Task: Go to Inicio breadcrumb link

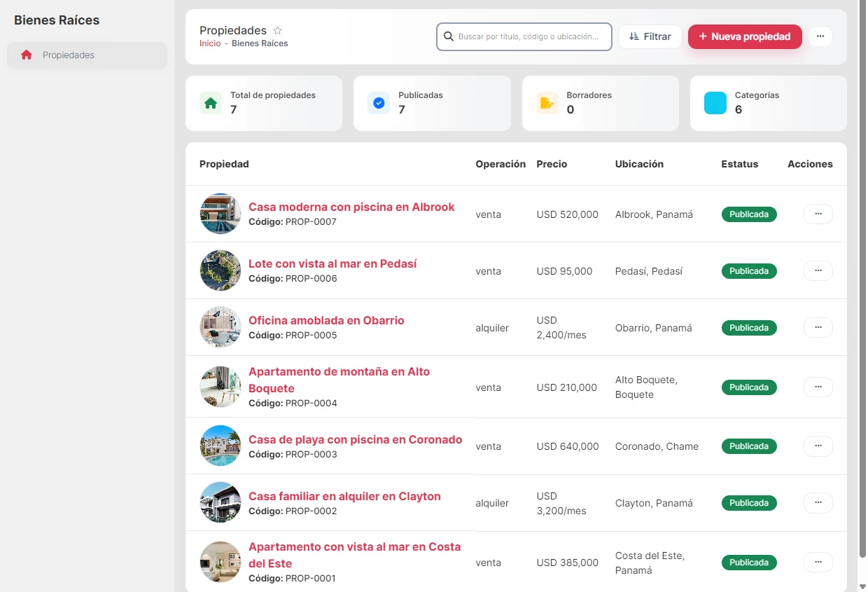Action: click(x=210, y=43)
